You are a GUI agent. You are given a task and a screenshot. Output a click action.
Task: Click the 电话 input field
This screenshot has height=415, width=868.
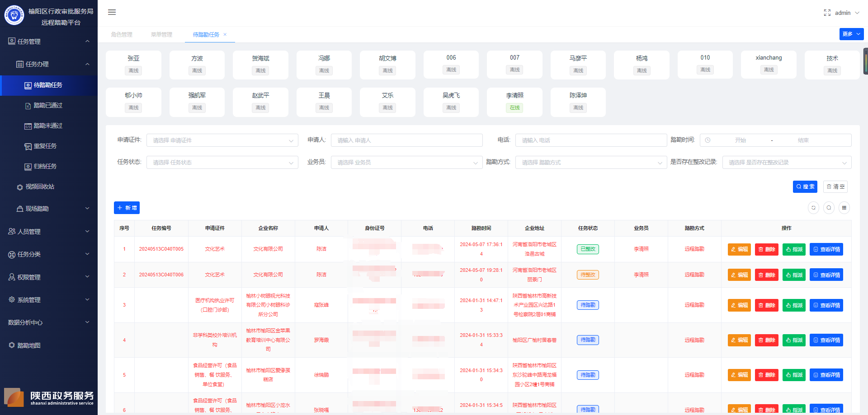(x=591, y=140)
